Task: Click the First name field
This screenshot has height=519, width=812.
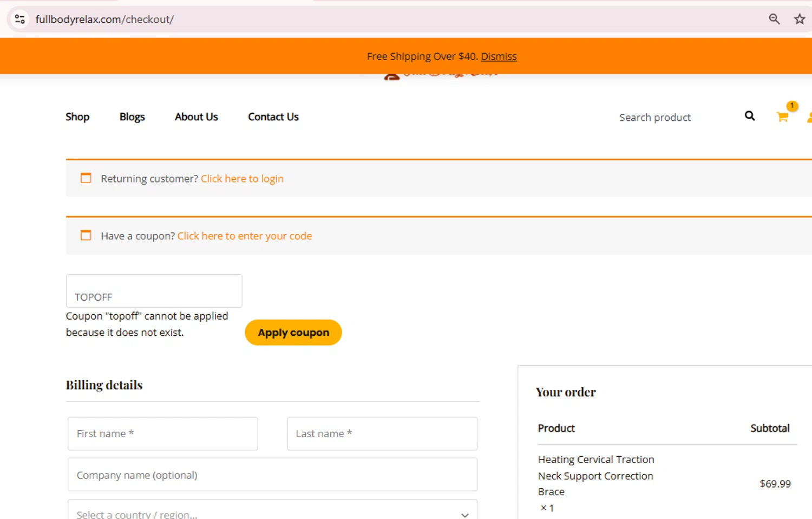Action: pyautogui.click(x=162, y=433)
